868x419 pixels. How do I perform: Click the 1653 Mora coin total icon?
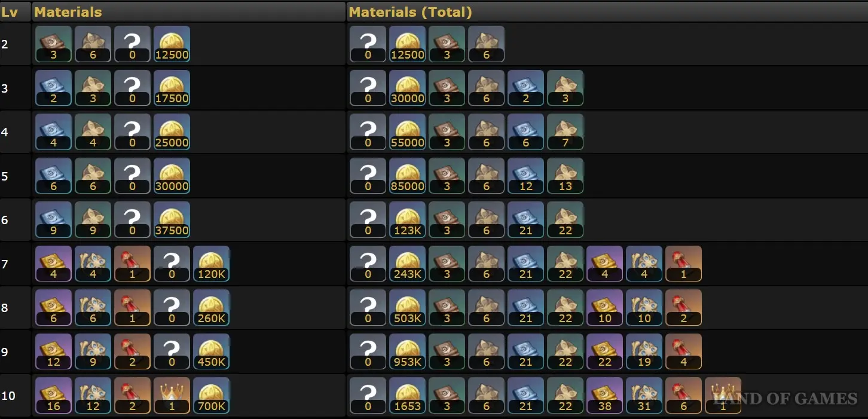(x=408, y=395)
